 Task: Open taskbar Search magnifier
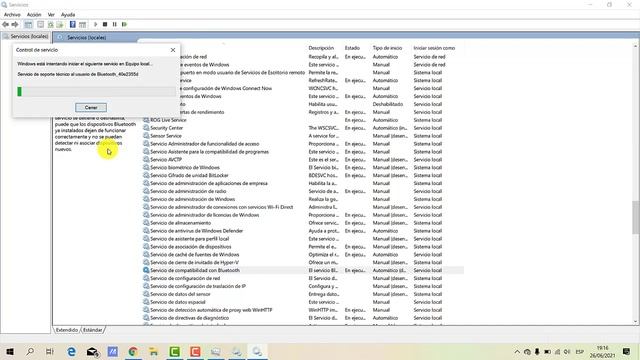coord(30,351)
